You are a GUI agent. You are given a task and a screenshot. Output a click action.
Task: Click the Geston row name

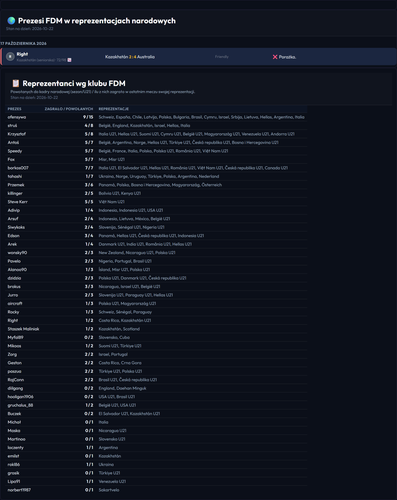(15, 363)
